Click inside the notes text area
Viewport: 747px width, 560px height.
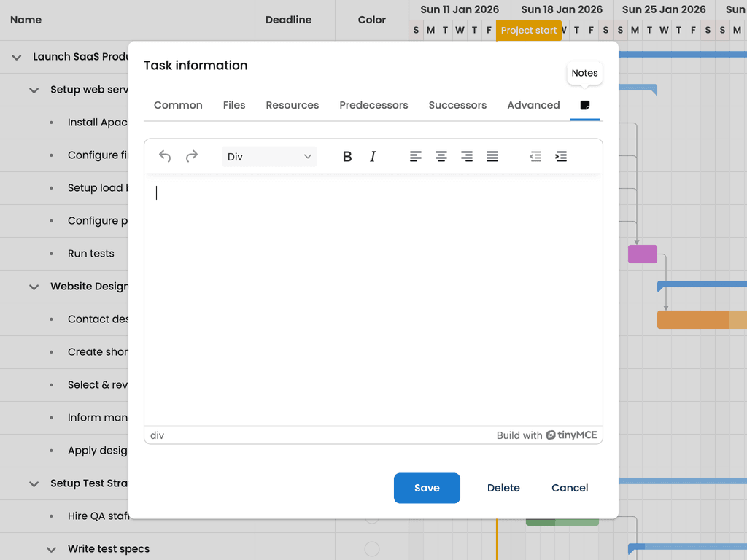(x=373, y=300)
